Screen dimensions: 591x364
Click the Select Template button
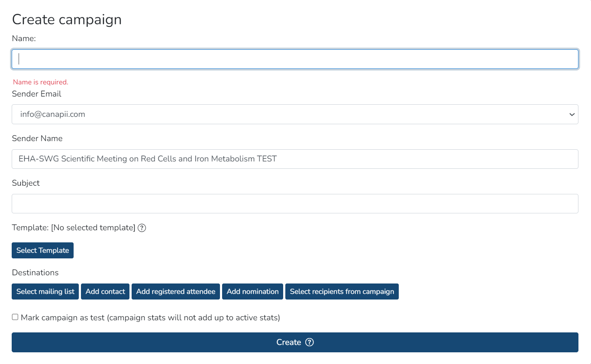[x=42, y=250]
